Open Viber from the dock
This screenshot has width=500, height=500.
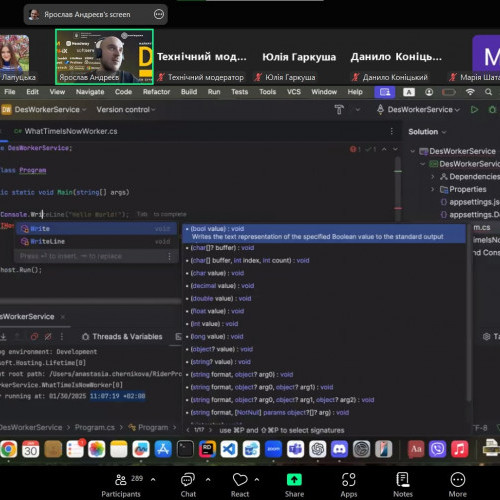[x=438, y=449]
